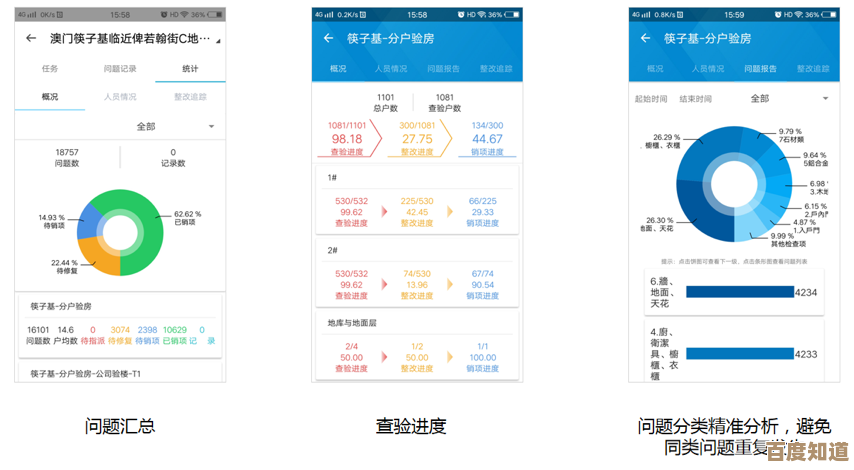Image resolution: width=854 pixels, height=470 pixels.
Task: Expand project title triangle on left screen
Action: [218, 40]
